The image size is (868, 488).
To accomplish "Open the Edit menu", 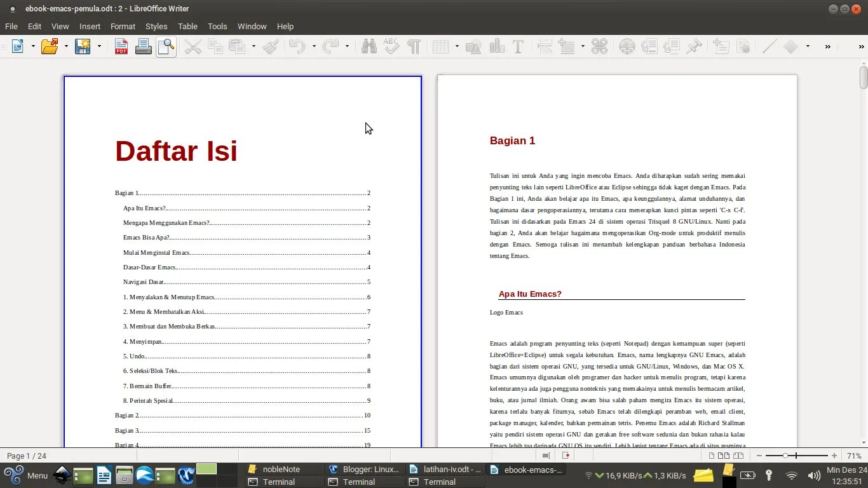I will (x=34, y=26).
